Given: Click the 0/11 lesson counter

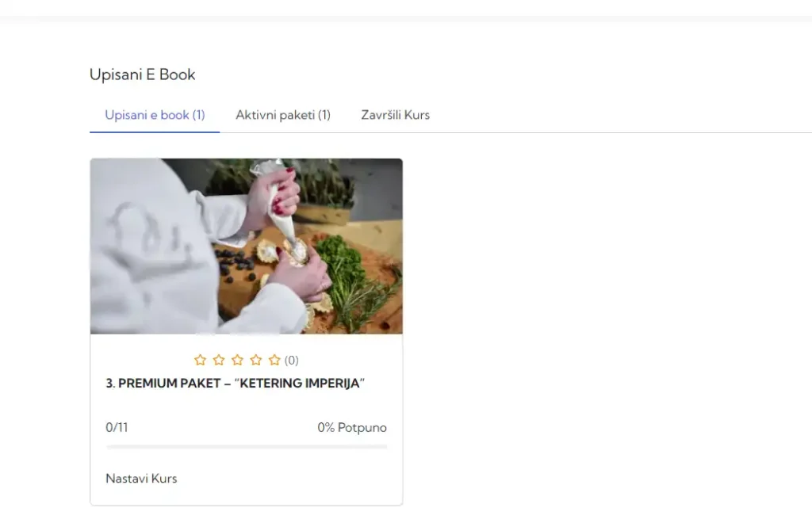Looking at the screenshot, I should tap(117, 427).
